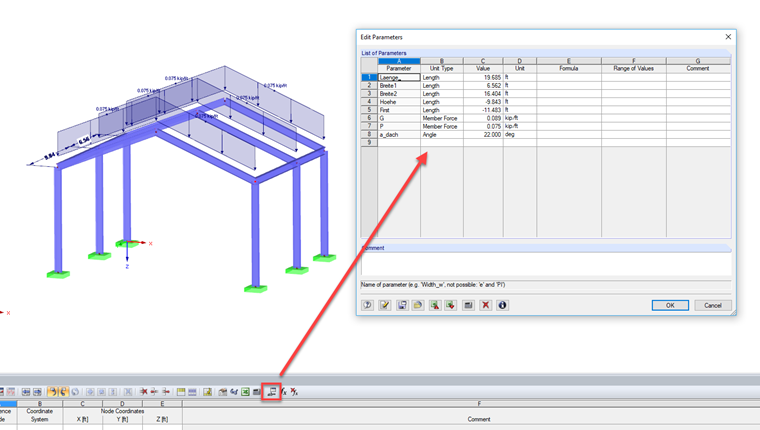
Task: Select the Hoehe parameter cell
Action: click(x=399, y=102)
